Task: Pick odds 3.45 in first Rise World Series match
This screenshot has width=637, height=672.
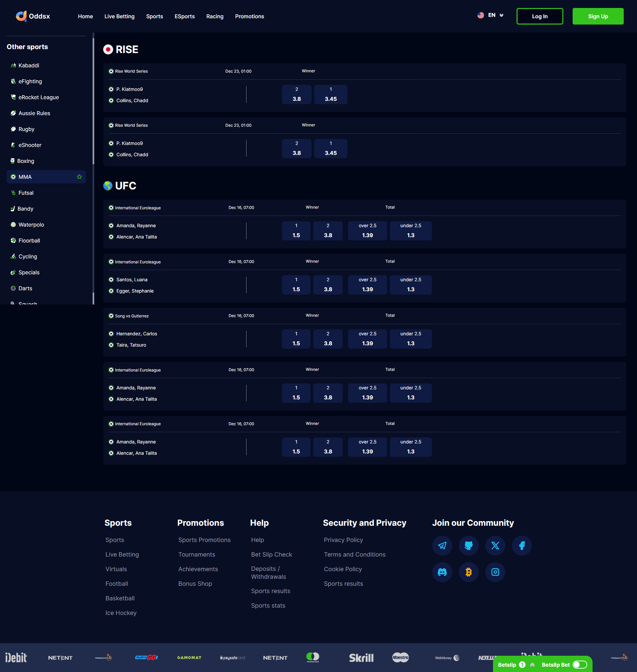Action: (x=330, y=94)
